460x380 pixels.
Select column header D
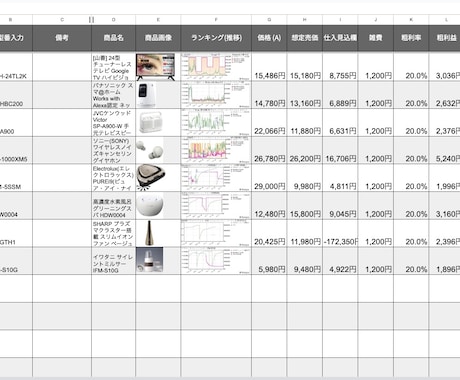tap(114, 20)
